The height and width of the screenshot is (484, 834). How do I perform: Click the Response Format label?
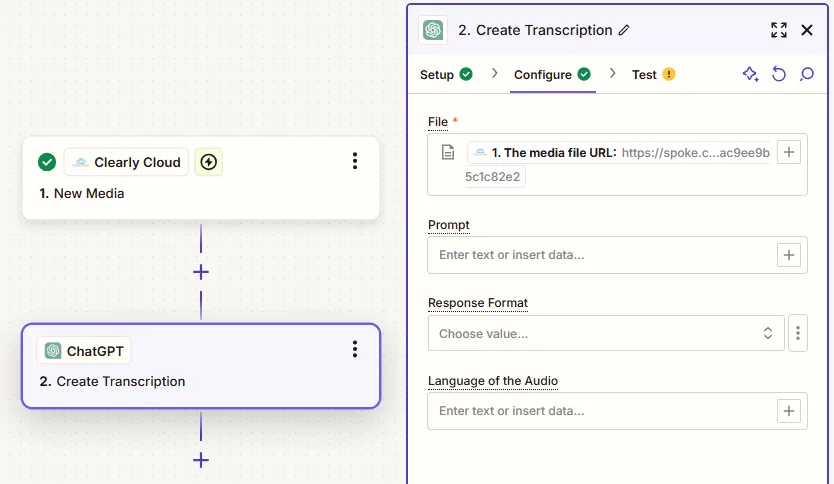coord(478,303)
